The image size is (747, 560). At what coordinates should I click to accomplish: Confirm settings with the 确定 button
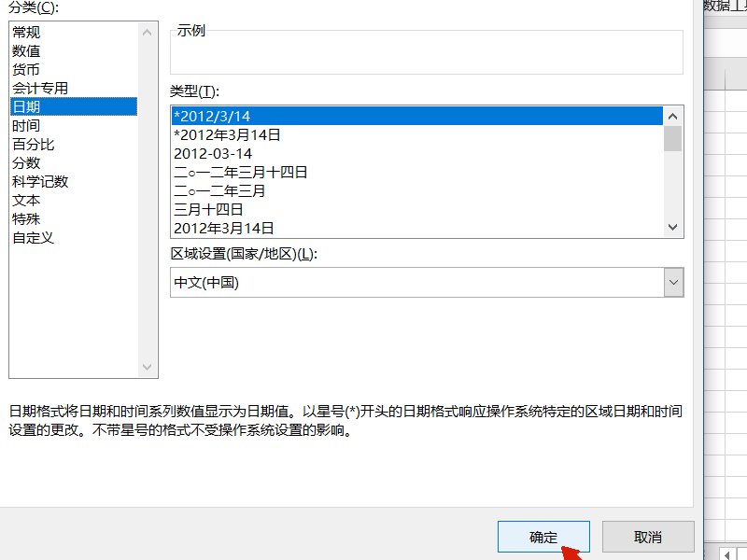click(x=544, y=537)
